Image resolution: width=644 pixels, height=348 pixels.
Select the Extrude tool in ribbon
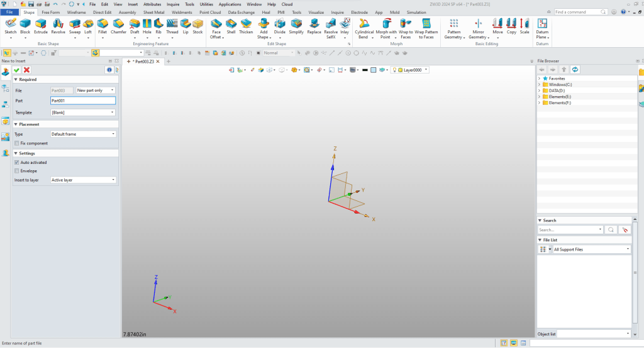pyautogui.click(x=41, y=25)
